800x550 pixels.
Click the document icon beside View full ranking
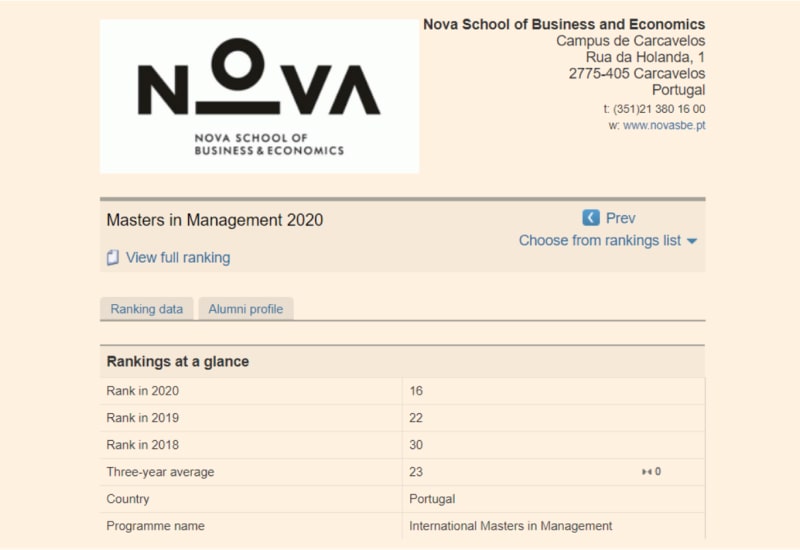(113, 258)
